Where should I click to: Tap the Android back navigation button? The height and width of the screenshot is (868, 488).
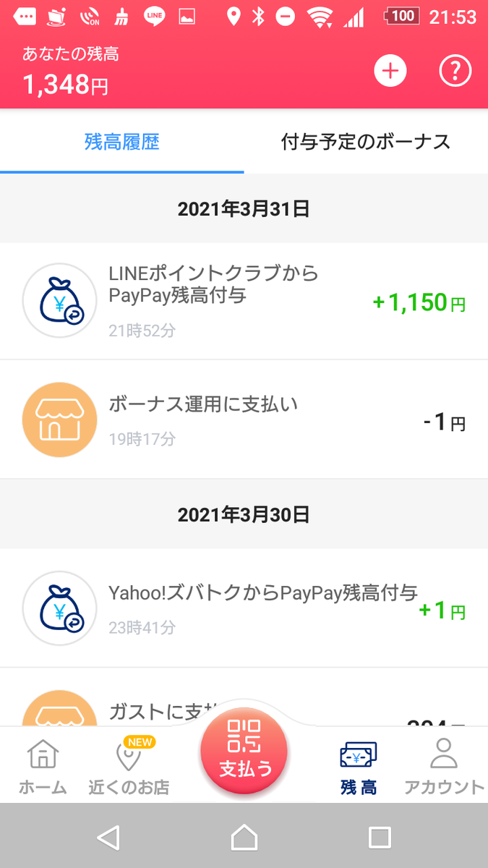point(108,838)
